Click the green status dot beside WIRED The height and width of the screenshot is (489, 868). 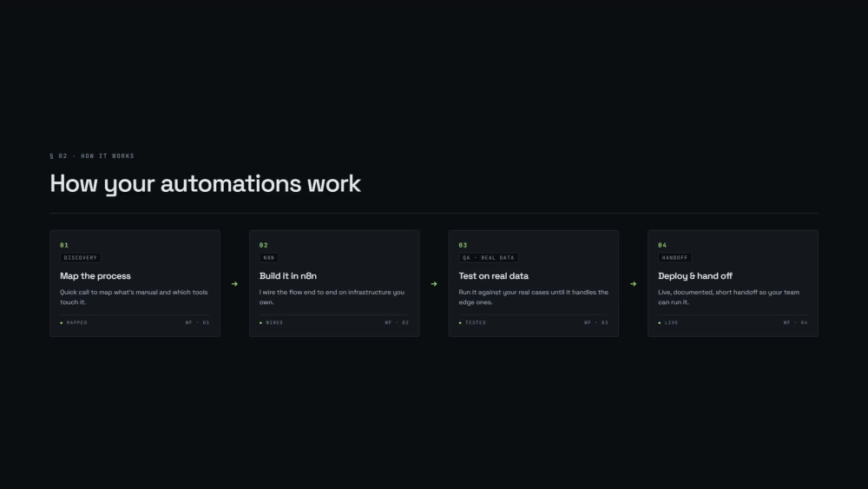pos(260,322)
